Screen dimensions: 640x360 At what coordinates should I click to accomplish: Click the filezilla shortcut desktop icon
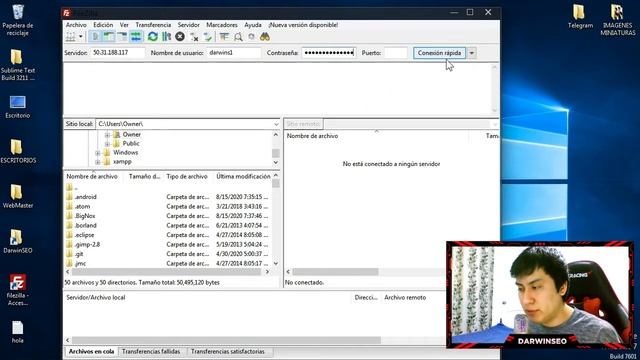pos(18,290)
